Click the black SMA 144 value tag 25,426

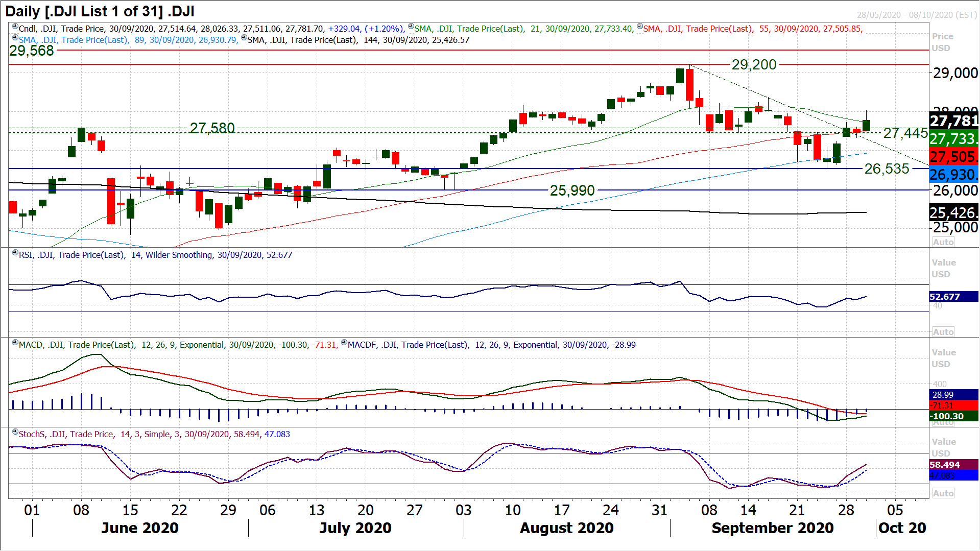click(953, 212)
